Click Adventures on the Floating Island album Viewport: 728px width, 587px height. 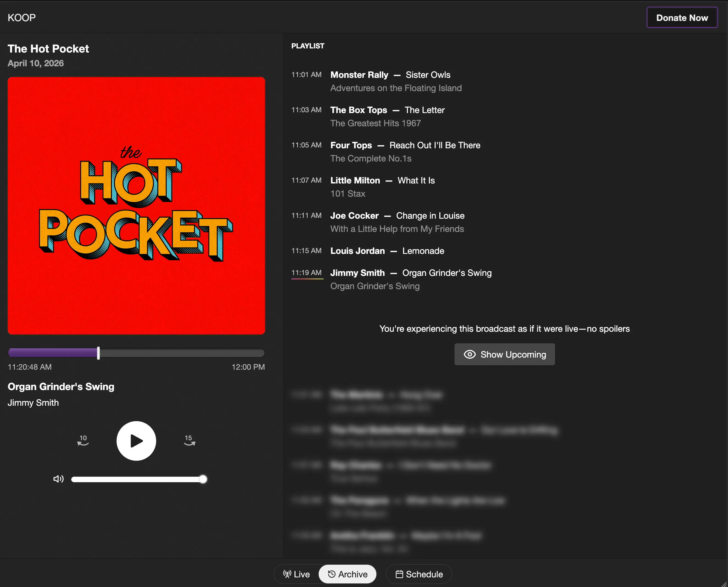coord(396,88)
